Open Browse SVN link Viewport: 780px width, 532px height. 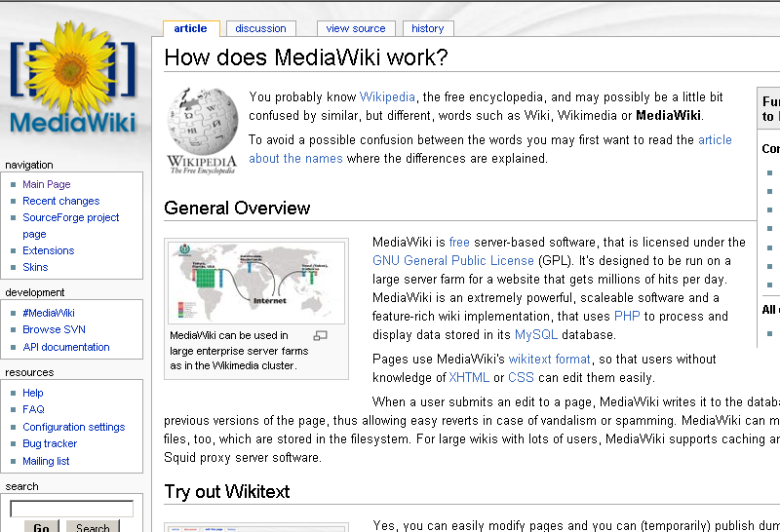point(54,329)
